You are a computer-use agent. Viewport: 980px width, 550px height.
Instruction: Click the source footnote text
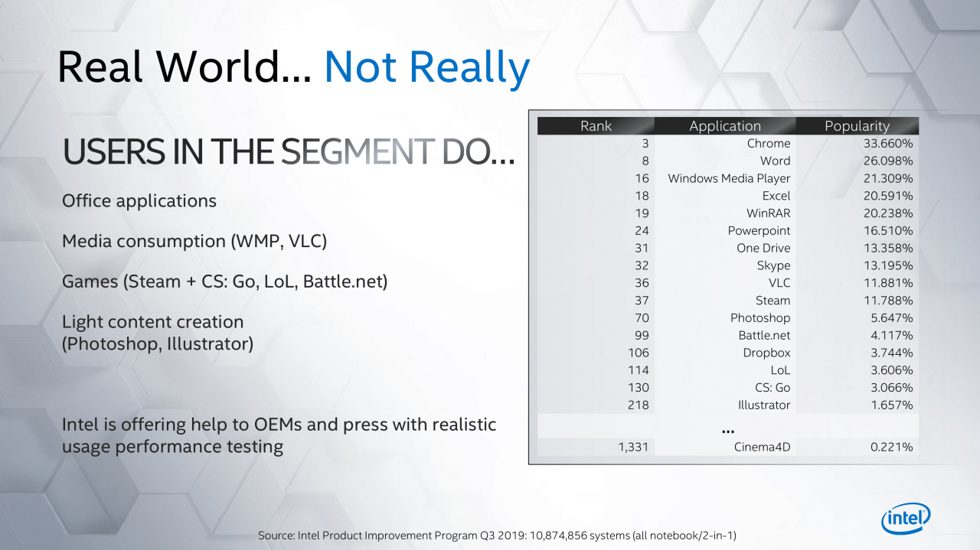497,535
